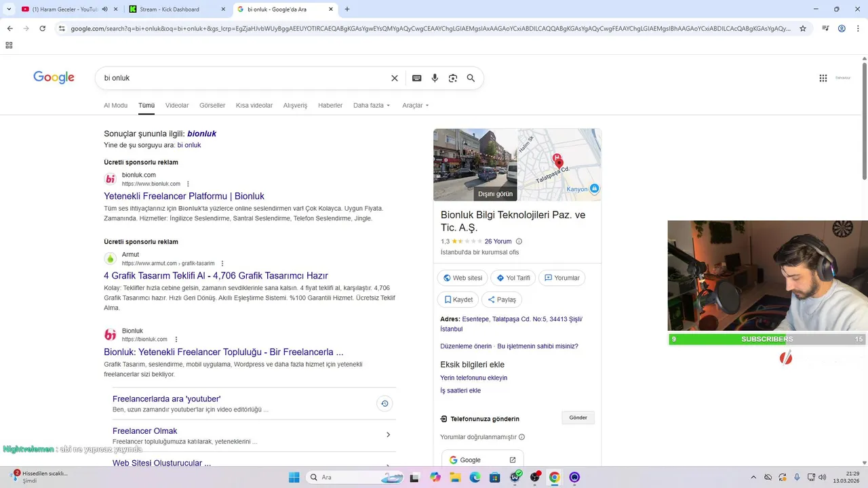Select the Kısa videolar search tab
Screen dimensions: 868x488
point(254,105)
